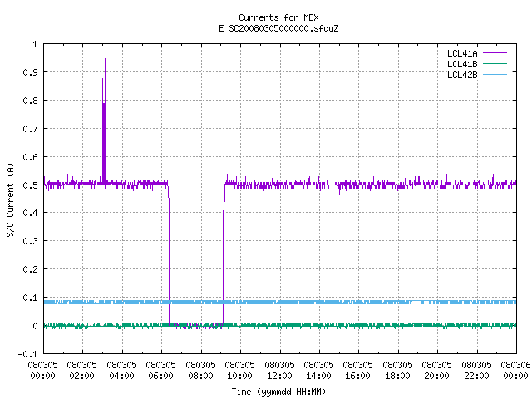Click the x-axis tick 080305 06:00
This screenshot has height=399, width=532.
160,370
